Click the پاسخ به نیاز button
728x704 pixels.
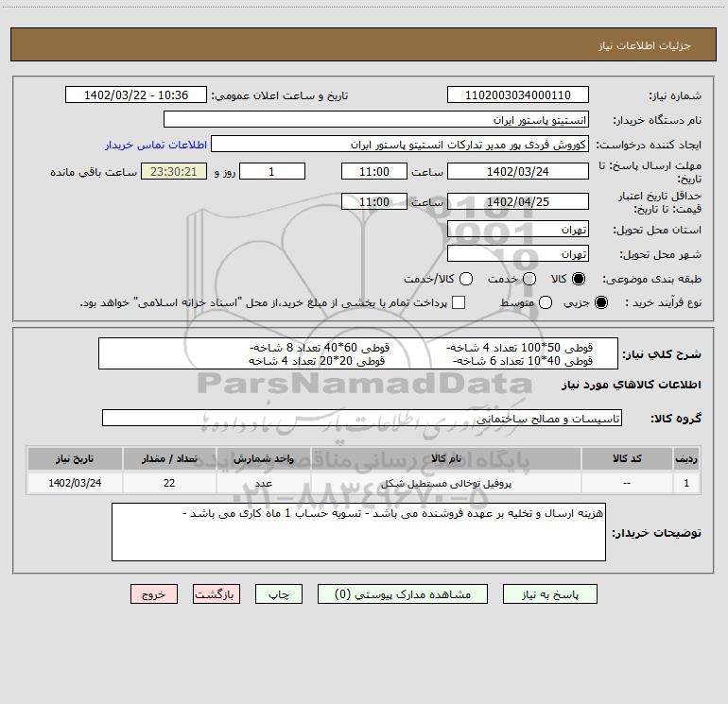click(x=549, y=594)
